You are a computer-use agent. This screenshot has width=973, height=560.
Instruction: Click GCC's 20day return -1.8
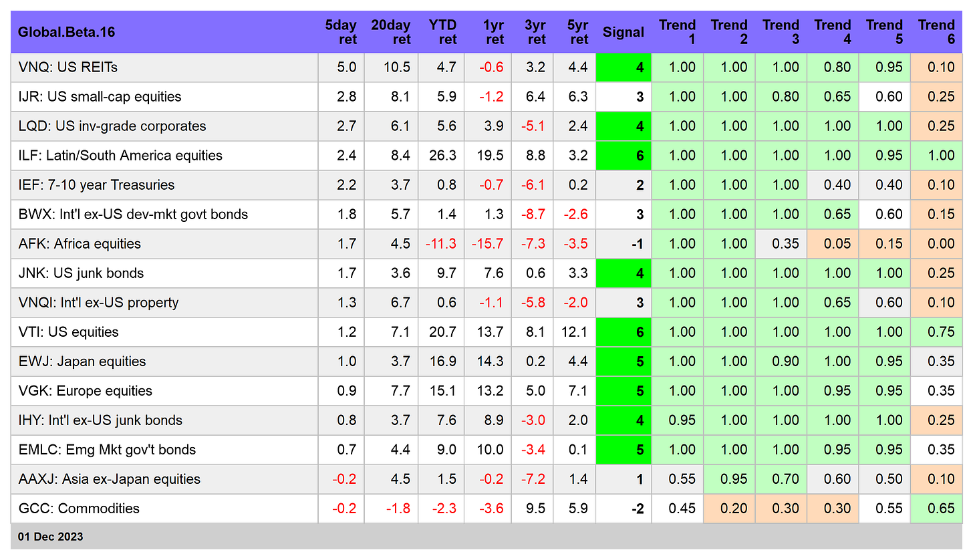[399, 509]
